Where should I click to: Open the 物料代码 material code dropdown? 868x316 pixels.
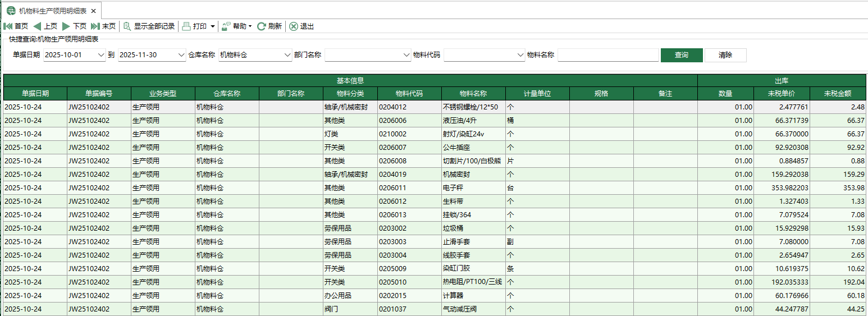[520, 55]
